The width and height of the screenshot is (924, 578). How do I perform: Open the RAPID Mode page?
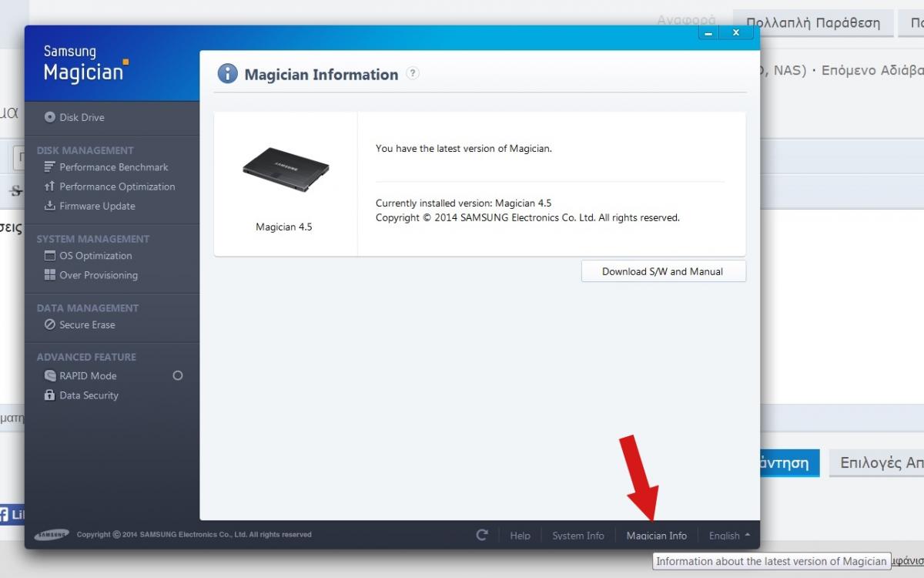[80, 376]
